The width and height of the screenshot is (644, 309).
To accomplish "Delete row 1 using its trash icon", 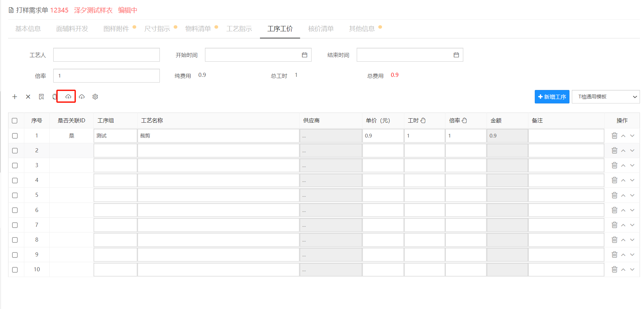I will [614, 135].
